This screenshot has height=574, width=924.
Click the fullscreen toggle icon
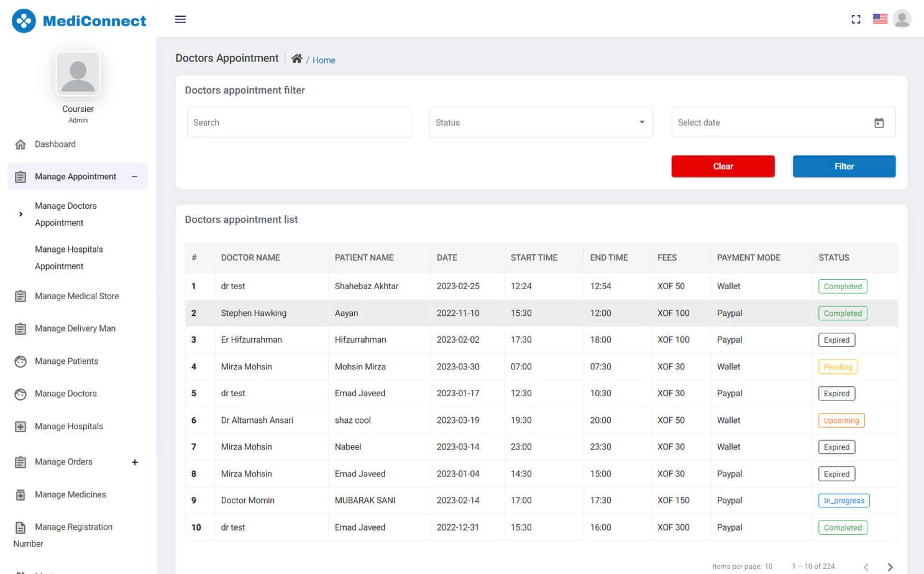(856, 19)
